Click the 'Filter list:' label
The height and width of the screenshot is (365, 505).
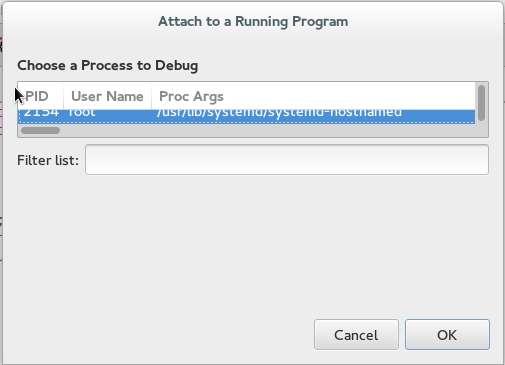pyautogui.click(x=48, y=160)
